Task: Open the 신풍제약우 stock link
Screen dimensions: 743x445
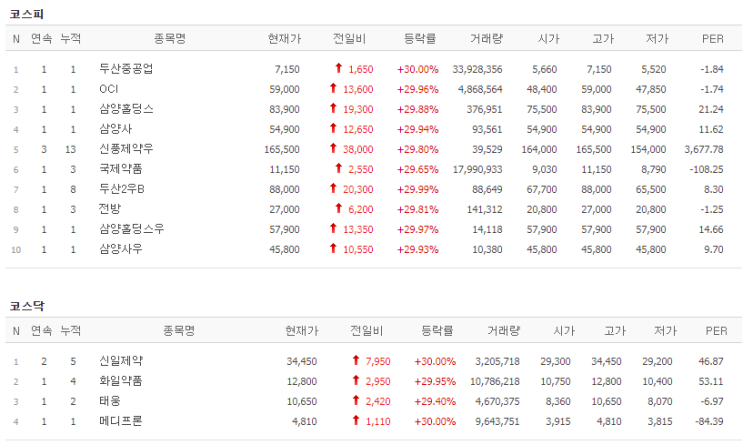Action: pos(126,149)
